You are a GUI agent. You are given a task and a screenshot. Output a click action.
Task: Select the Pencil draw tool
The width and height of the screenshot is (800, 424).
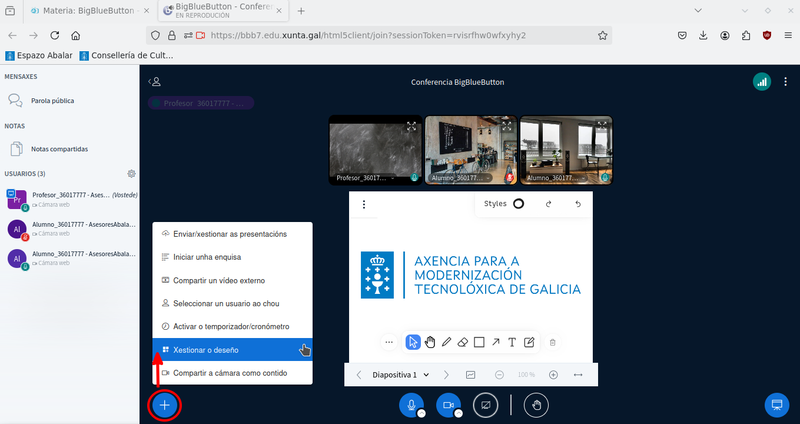446,342
